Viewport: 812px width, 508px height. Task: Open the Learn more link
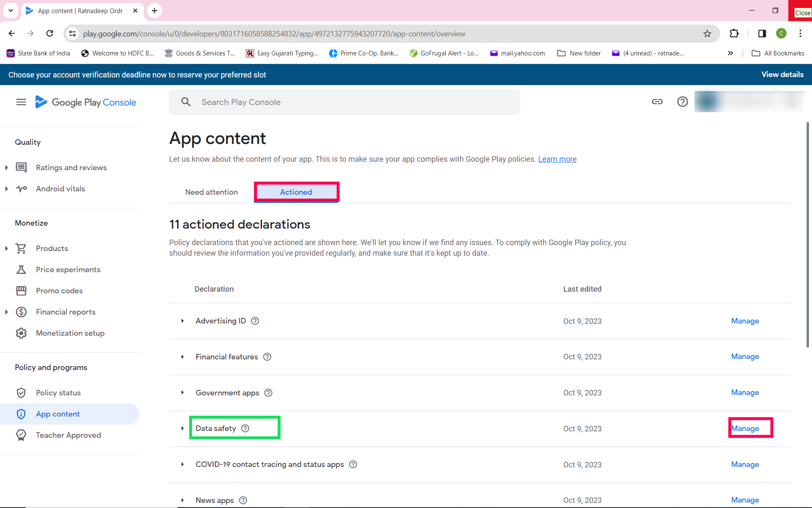557,159
